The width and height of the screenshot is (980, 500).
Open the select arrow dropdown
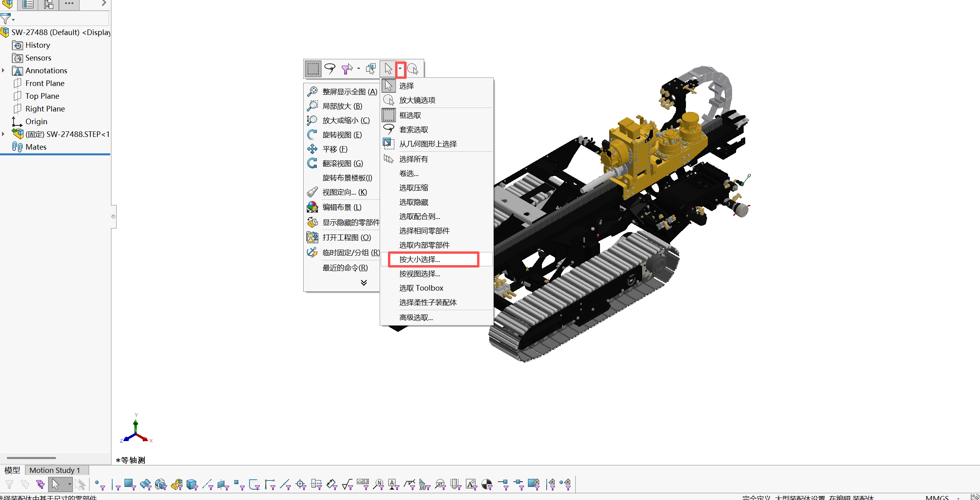click(x=400, y=69)
